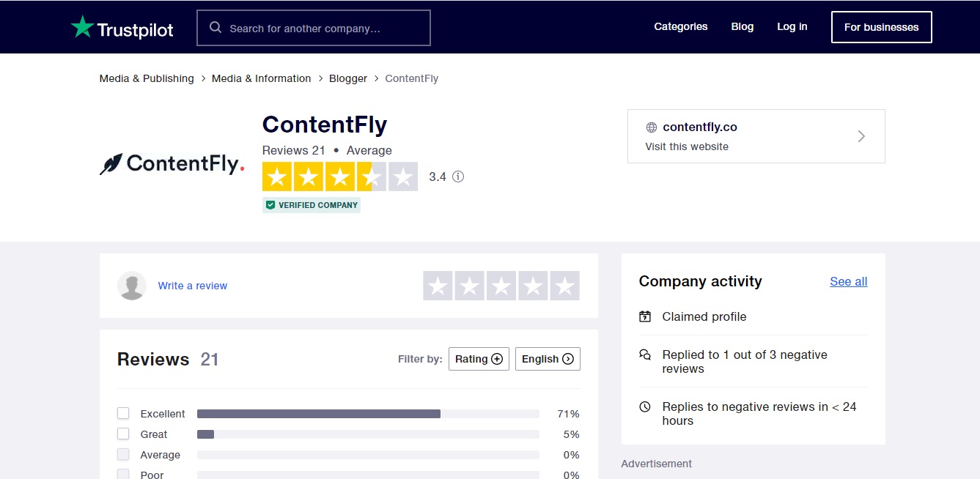Open the Write a review link

coord(193,286)
